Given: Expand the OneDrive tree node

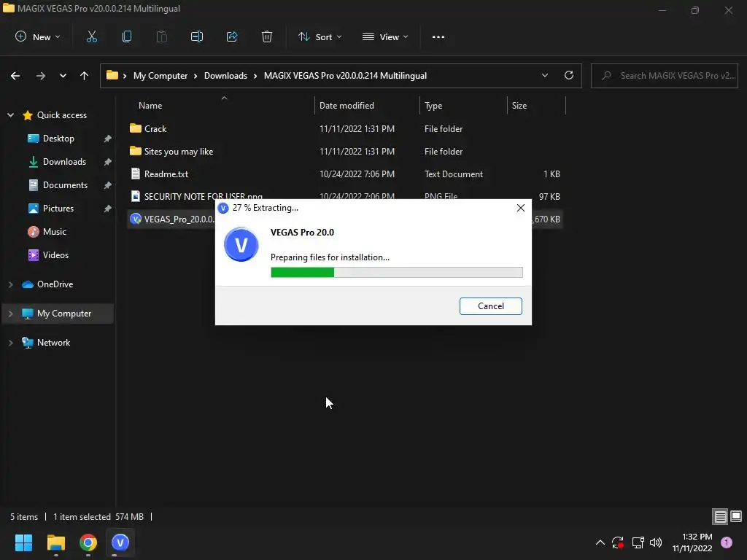Looking at the screenshot, I should [x=10, y=284].
